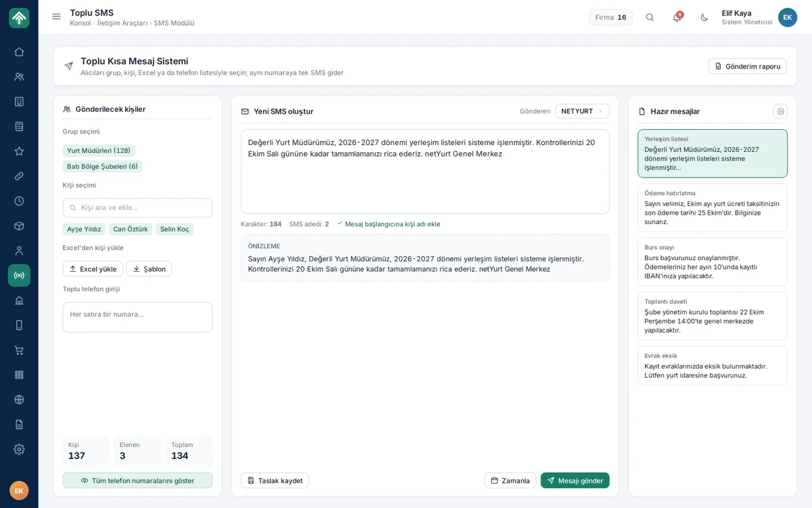Focus the 'Kişi ara ve ekle' search field
Viewport: 812px width, 508px height.
(x=137, y=207)
